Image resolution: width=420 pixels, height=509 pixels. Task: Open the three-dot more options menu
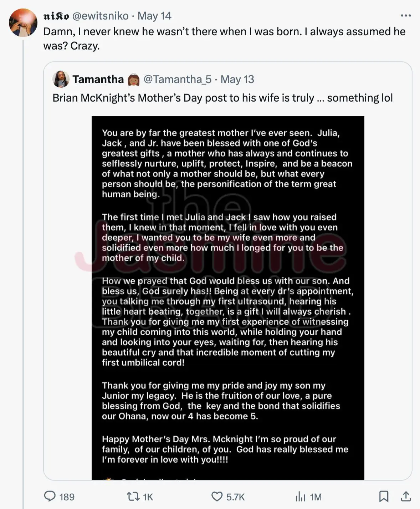tap(406, 16)
